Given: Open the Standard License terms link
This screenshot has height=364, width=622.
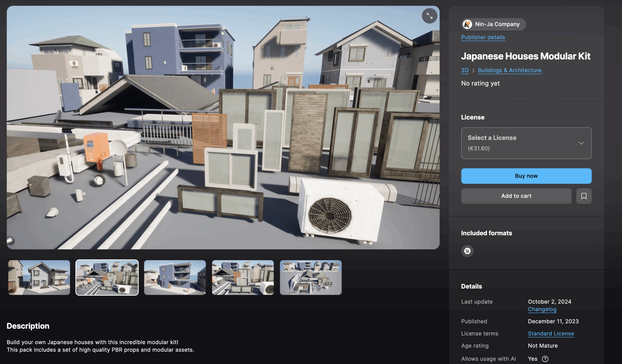Looking at the screenshot, I should pos(551,333).
